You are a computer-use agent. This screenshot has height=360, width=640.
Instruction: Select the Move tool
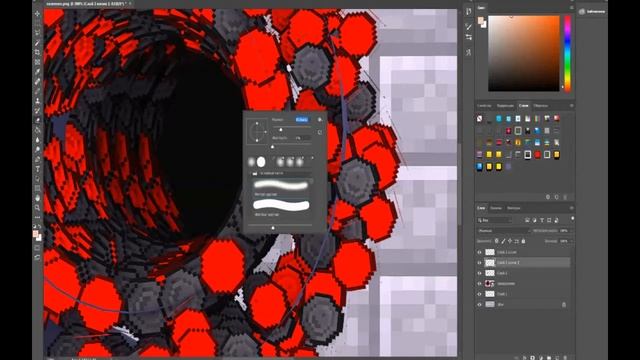(38, 14)
